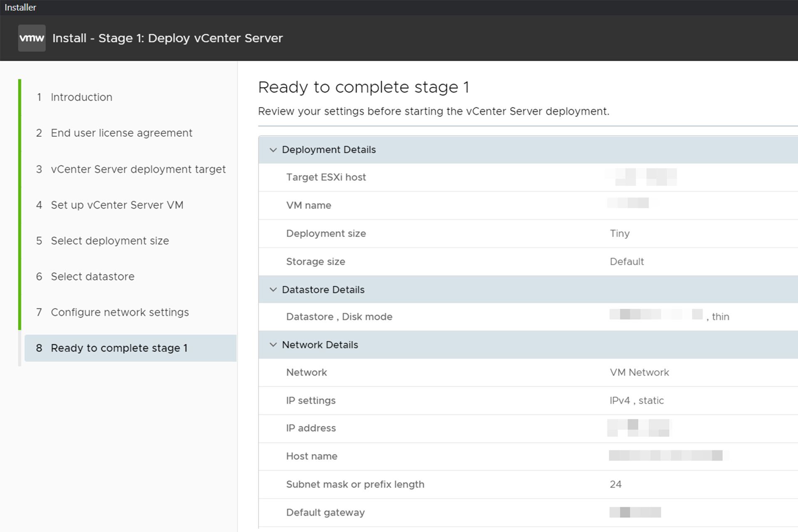Click the Subnet mask or prefix length label
The width and height of the screenshot is (798, 532).
[x=355, y=485]
